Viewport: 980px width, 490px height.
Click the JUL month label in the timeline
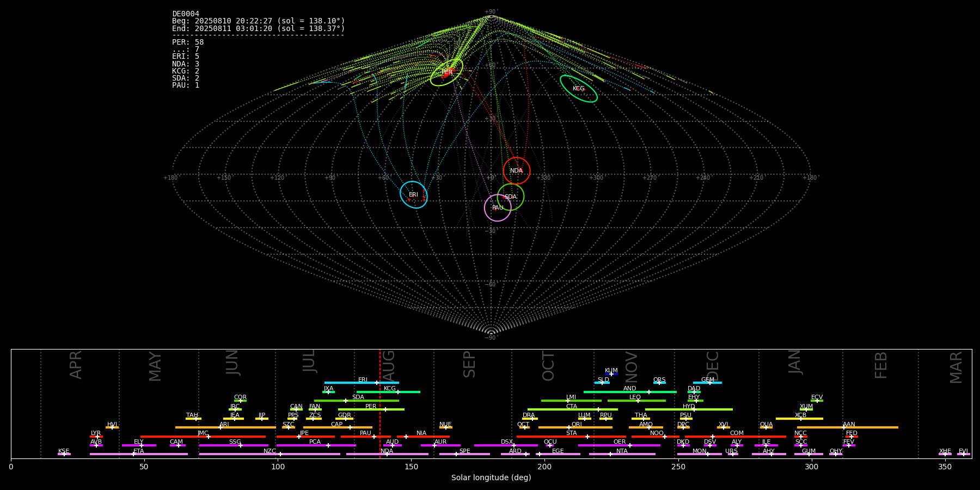(309, 361)
